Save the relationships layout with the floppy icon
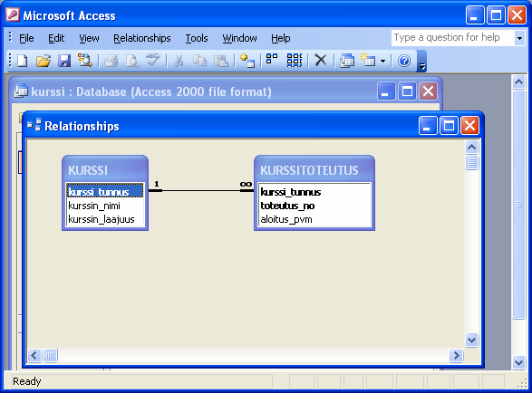This screenshot has height=393, width=532. tap(64, 61)
